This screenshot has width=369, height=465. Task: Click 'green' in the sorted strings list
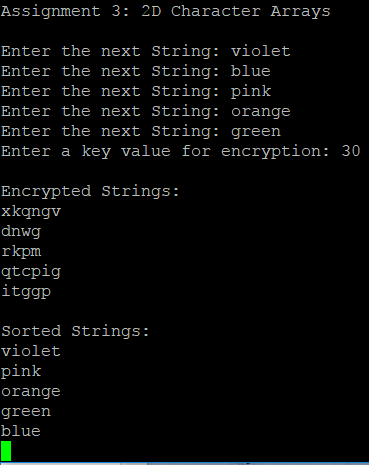pos(26,412)
